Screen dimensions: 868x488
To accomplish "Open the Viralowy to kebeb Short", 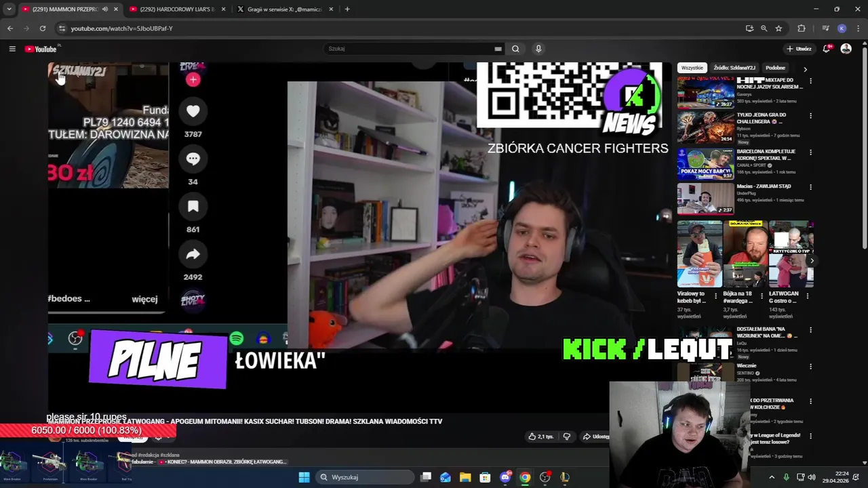I will pos(698,254).
